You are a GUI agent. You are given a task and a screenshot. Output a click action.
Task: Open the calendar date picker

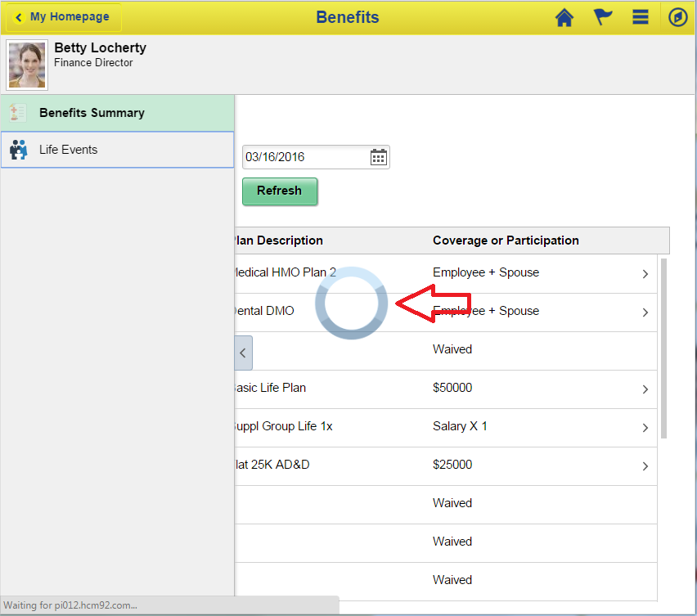pyautogui.click(x=378, y=157)
